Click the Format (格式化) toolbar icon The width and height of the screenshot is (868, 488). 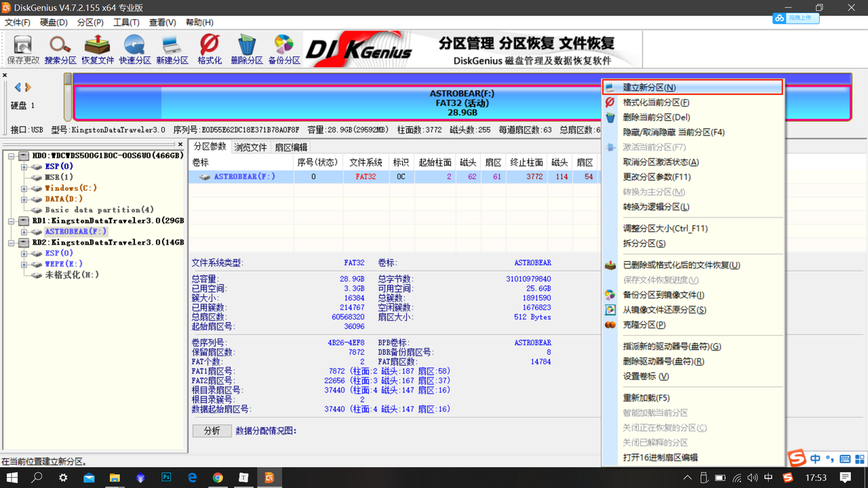(x=210, y=49)
